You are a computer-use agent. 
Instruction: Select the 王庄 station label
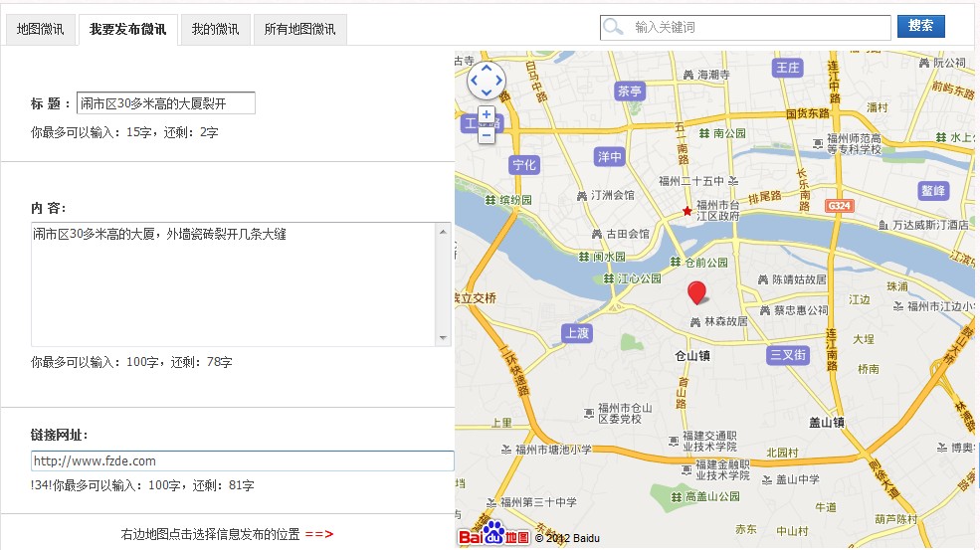[788, 68]
